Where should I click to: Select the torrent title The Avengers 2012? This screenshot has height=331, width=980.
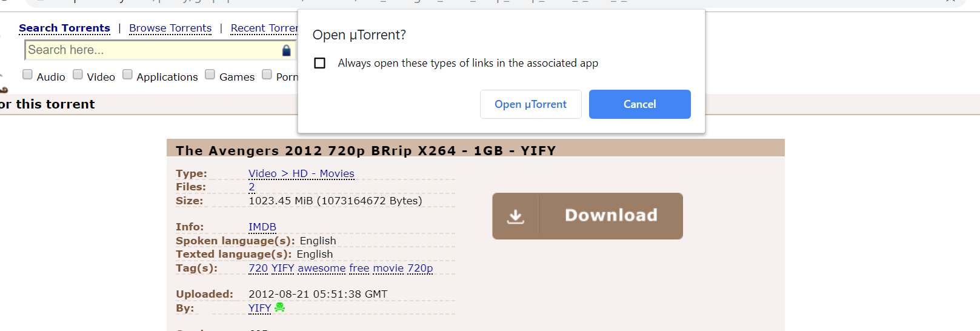tap(366, 150)
